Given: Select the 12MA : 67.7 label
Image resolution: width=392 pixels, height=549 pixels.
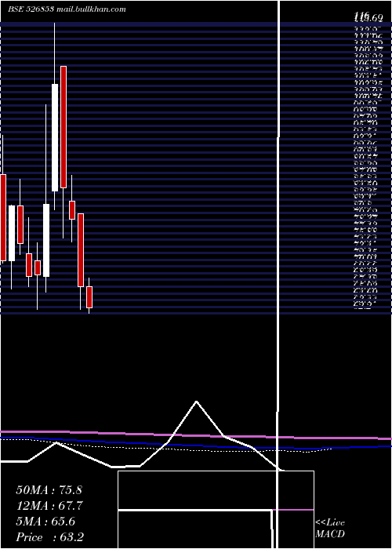Looking at the screenshot, I should (x=49, y=506).
